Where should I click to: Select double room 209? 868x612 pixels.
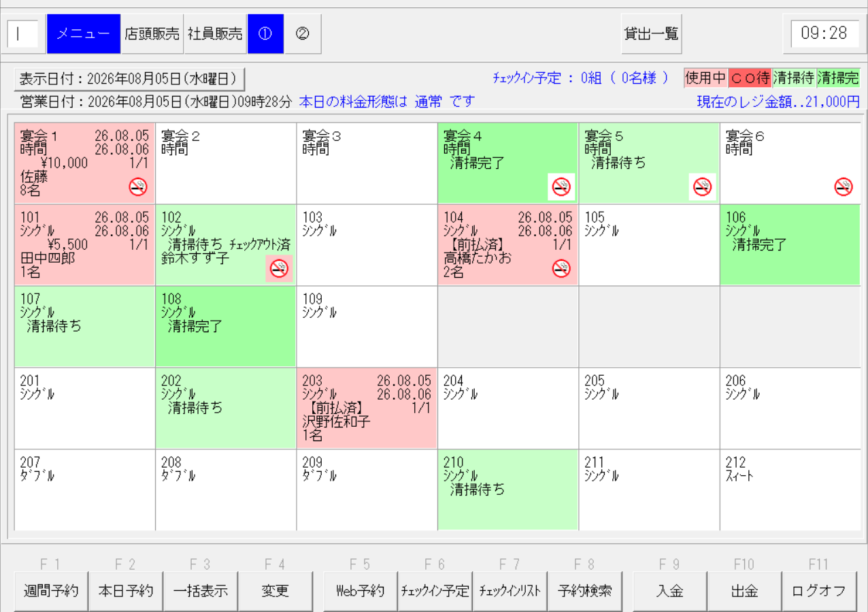point(367,490)
